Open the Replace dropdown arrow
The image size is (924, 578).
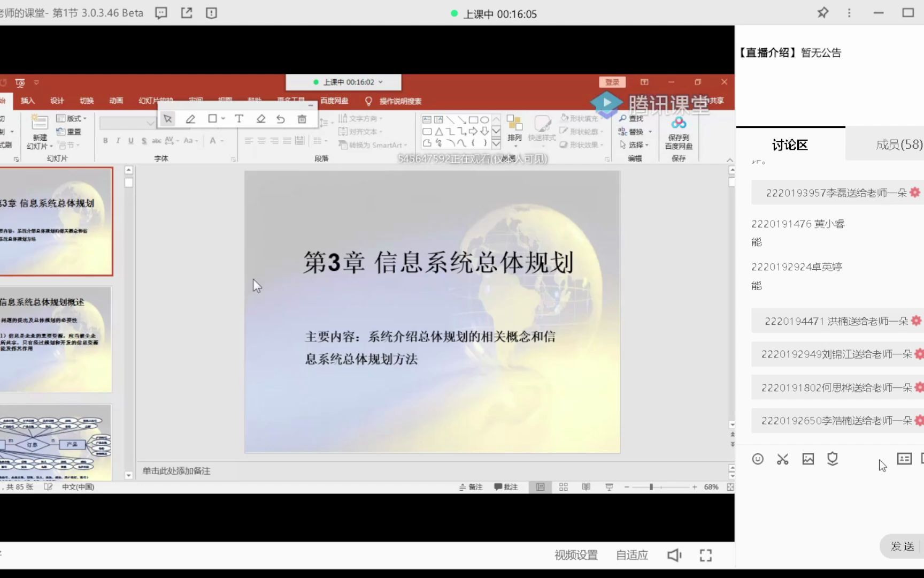pyautogui.click(x=650, y=132)
